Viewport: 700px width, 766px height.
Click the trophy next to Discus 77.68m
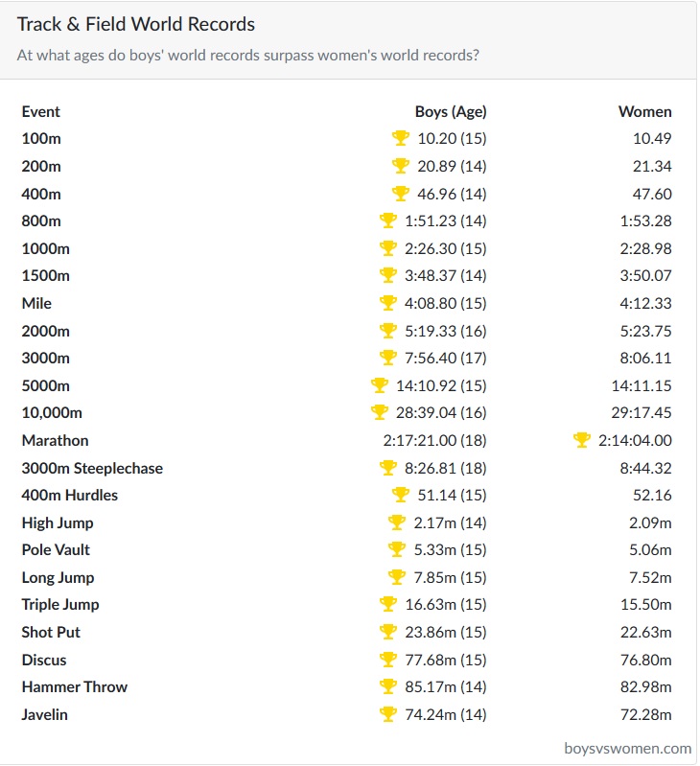point(388,660)
